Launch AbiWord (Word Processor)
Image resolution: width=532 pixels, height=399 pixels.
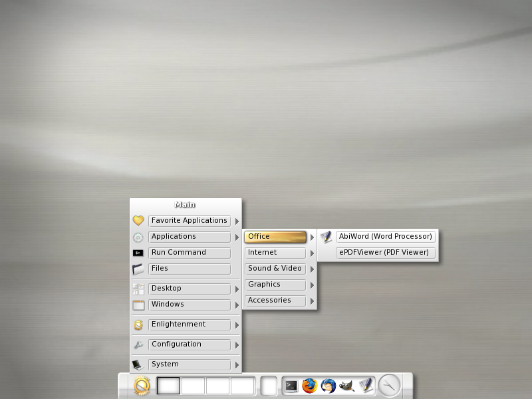pos(386,237)
